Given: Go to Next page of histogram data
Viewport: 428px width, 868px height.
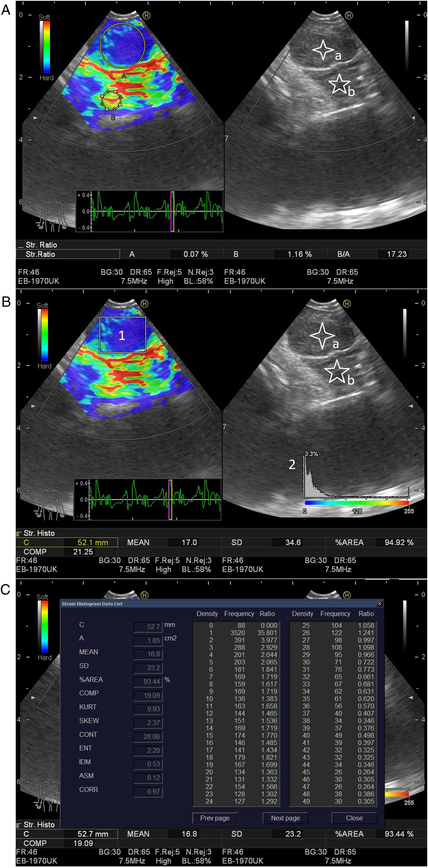Looking at the screenshot, I should point(285,818).
